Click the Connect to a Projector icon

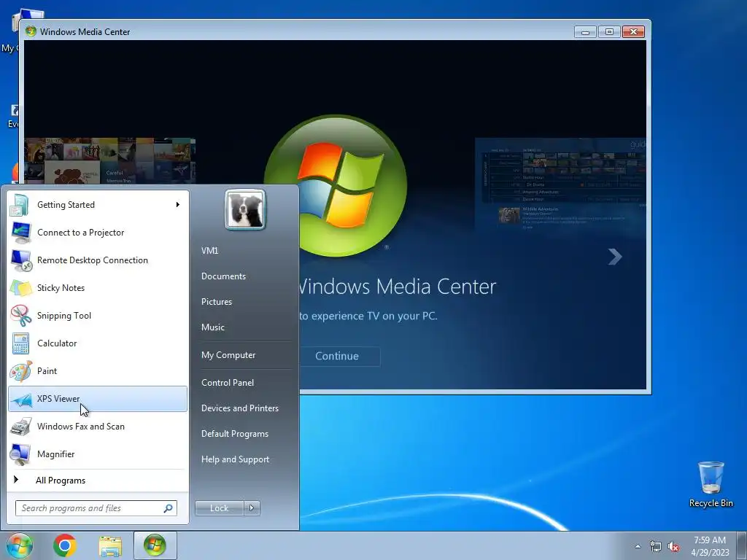pos(20,233)
